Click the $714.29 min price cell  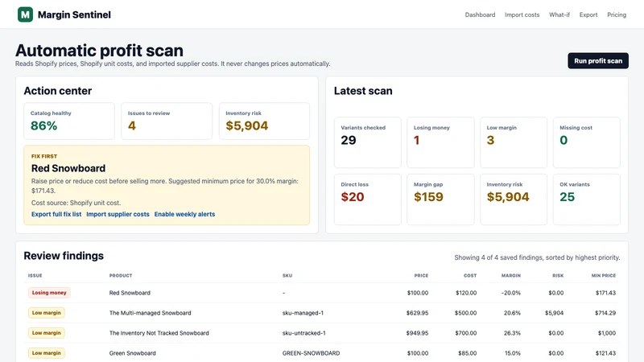605,313
